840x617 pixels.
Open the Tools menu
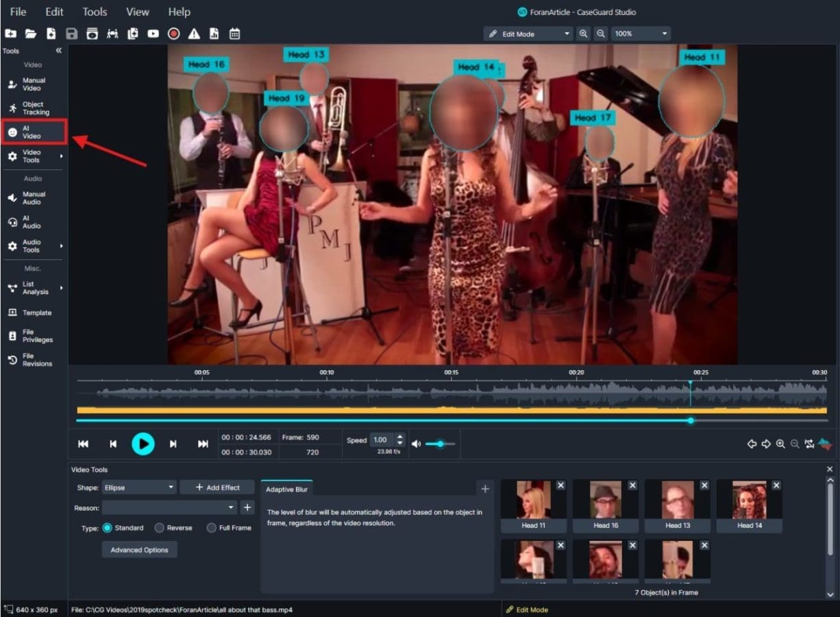pos(95,11)
